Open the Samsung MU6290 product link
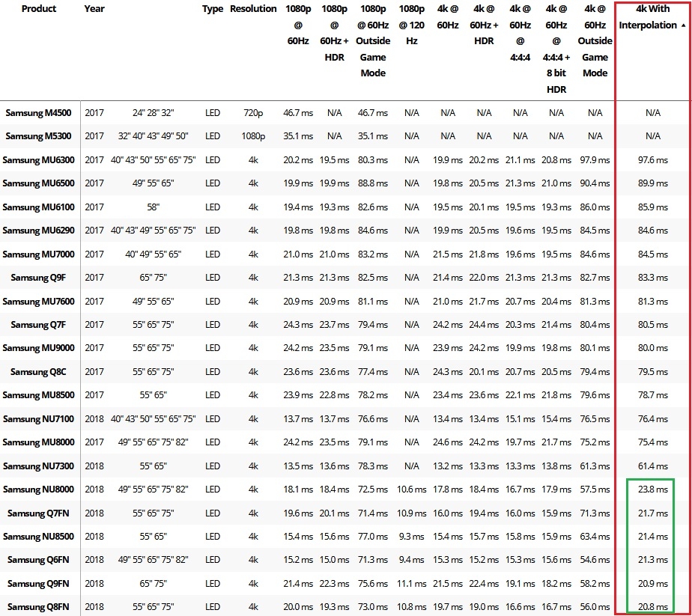This screenshot has height=616, width=692. [x=38, y=231]
